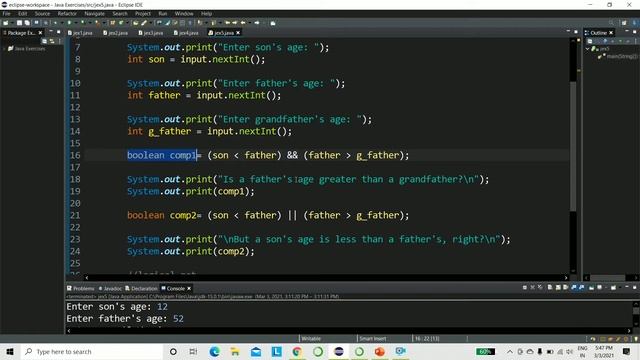Screen dimensions: 640x360
Task: Click the Save All toolbar icon
Action: pos(27,23)
